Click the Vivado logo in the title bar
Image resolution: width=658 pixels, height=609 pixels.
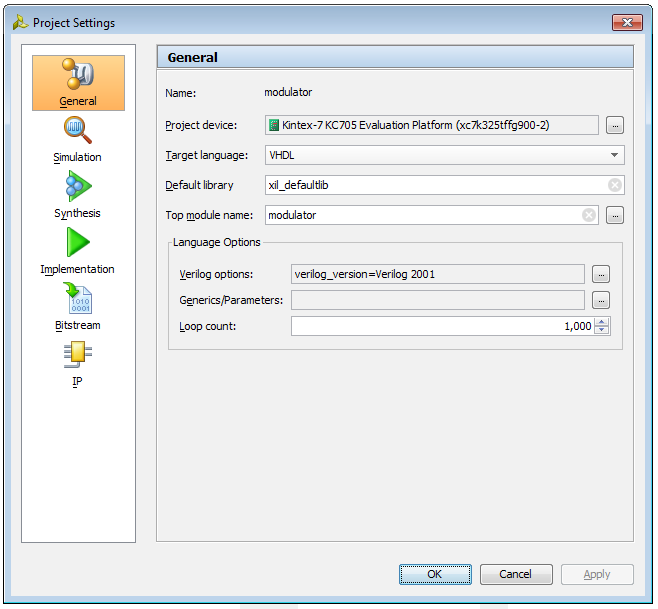point(20,23)
